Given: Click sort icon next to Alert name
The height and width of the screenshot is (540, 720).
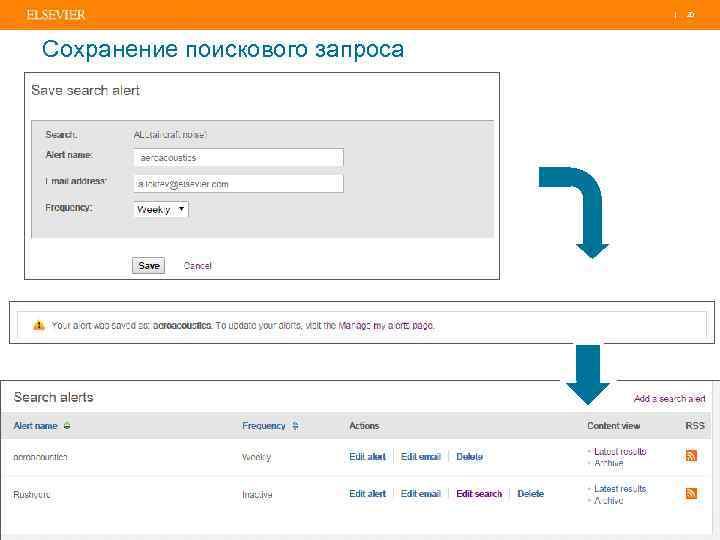Looking at the screenshot, I should click(67, 426).
